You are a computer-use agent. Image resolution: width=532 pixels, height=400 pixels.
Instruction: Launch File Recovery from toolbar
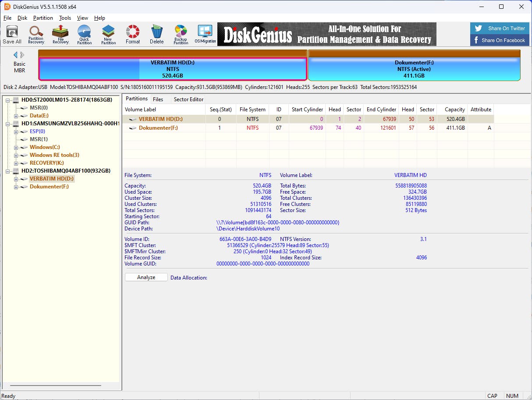[x=60, y=35]
